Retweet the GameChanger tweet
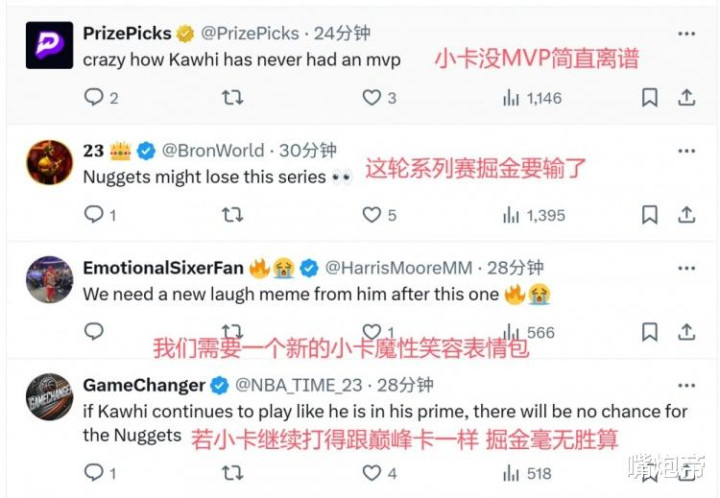 (x=232, y=473)
